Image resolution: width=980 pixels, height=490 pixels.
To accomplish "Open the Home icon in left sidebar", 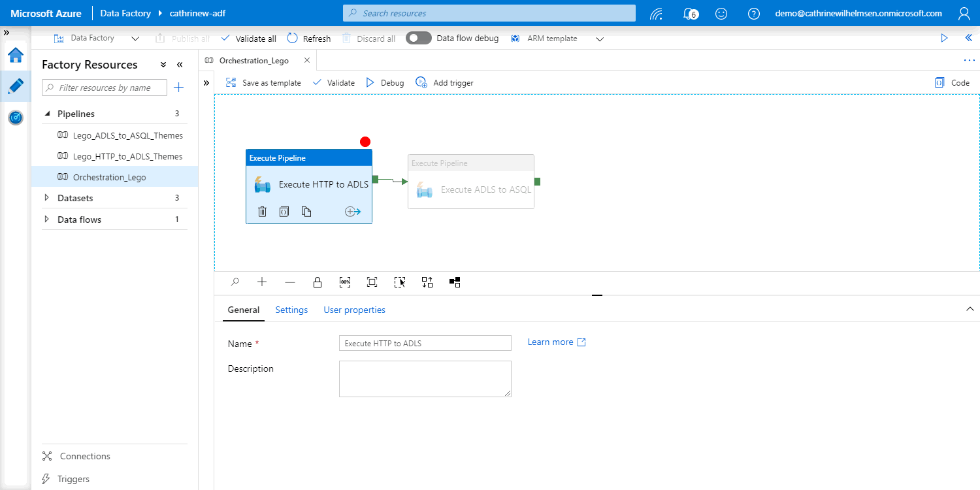I will click(x=16, y=56).
